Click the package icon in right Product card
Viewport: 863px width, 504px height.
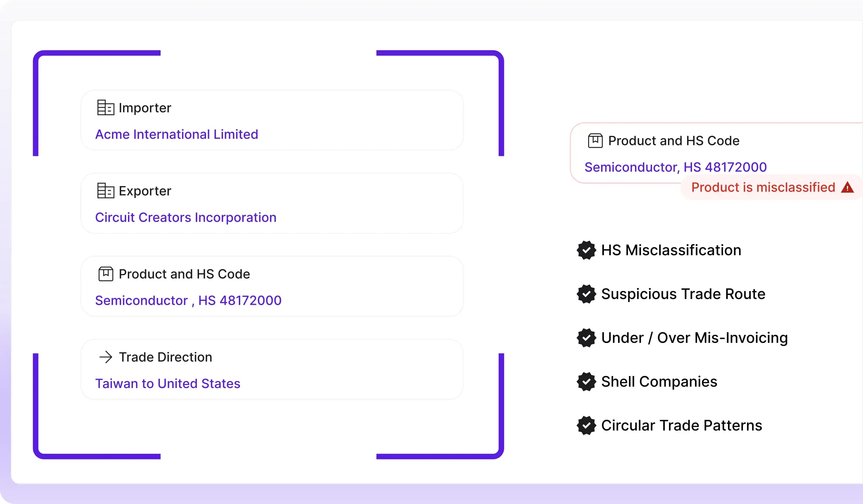pos(595,141)
